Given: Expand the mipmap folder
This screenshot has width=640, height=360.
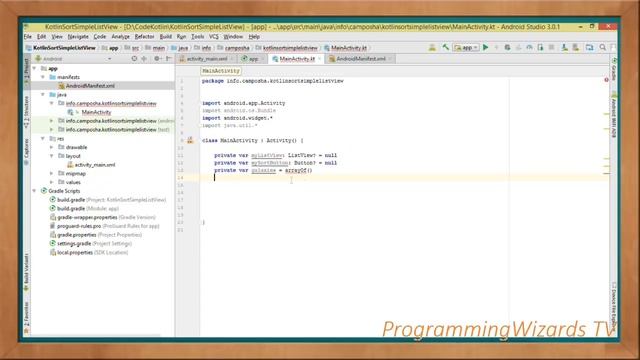Looking at the screenshot, I should [51, 173].
